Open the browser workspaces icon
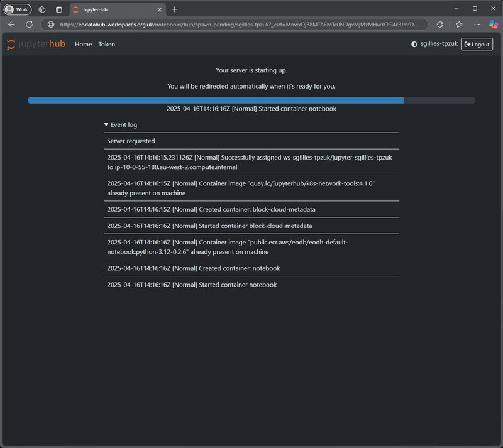Image resolution: width=503 pixels, height=448 pixels. 42,9
